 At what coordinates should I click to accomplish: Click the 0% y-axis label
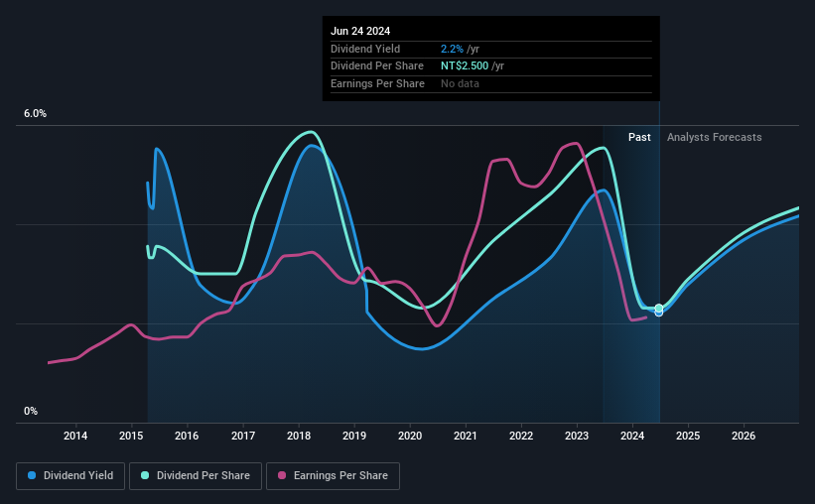pos(31,411)
